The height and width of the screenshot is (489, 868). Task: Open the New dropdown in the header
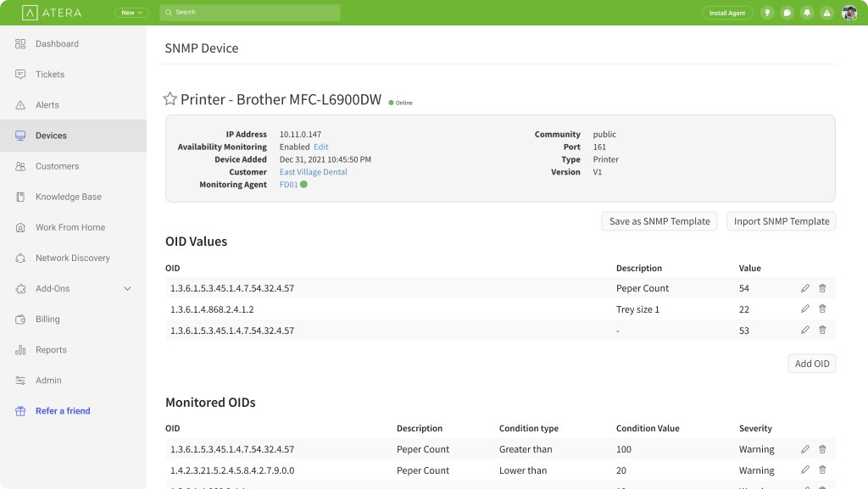131,13
